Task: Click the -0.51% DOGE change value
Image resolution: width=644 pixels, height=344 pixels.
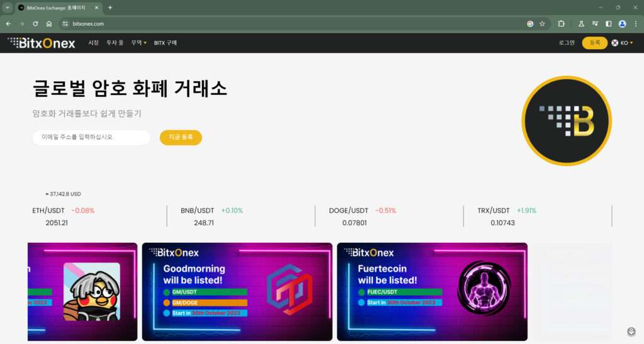Action: [386, 211]
